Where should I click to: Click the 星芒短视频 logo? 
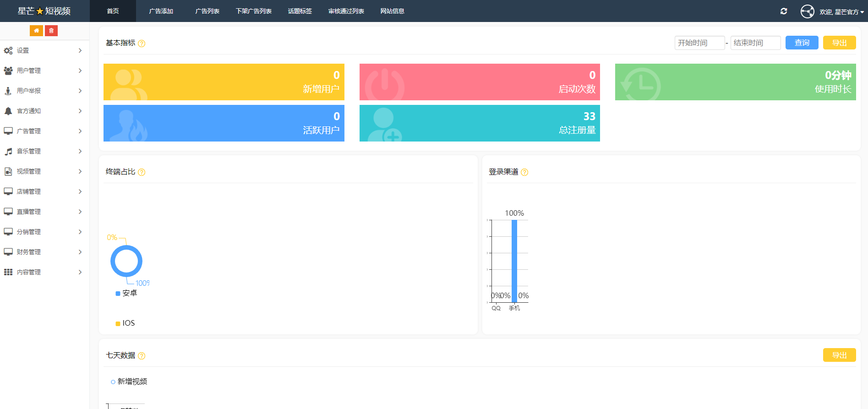coord(44,11)
